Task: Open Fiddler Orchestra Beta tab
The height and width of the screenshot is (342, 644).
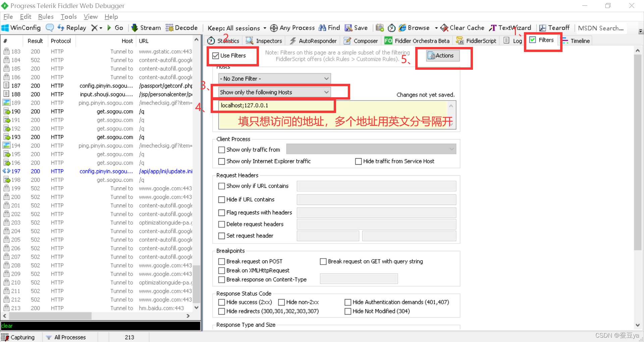Action: coord(417,41)
